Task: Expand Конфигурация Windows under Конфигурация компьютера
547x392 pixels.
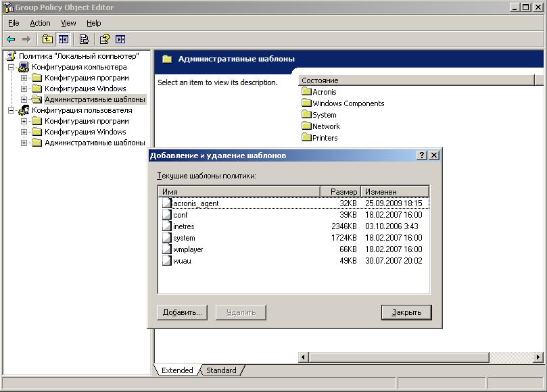Action: pos(24,89)
